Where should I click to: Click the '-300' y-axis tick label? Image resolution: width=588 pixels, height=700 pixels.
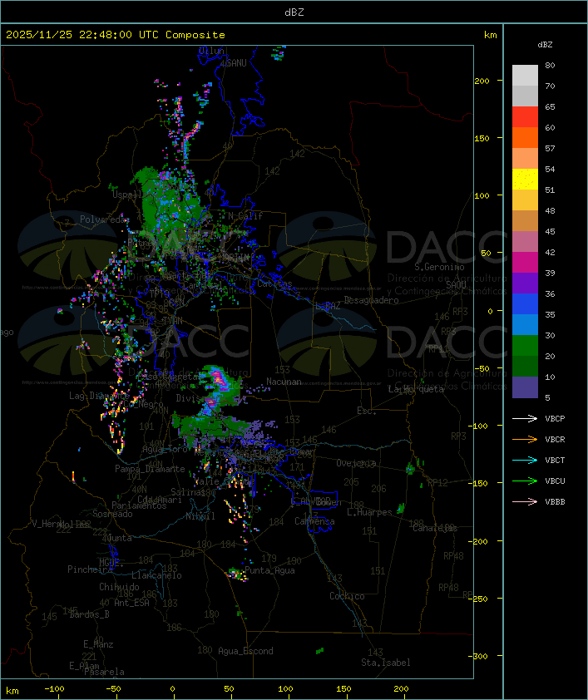478,656
